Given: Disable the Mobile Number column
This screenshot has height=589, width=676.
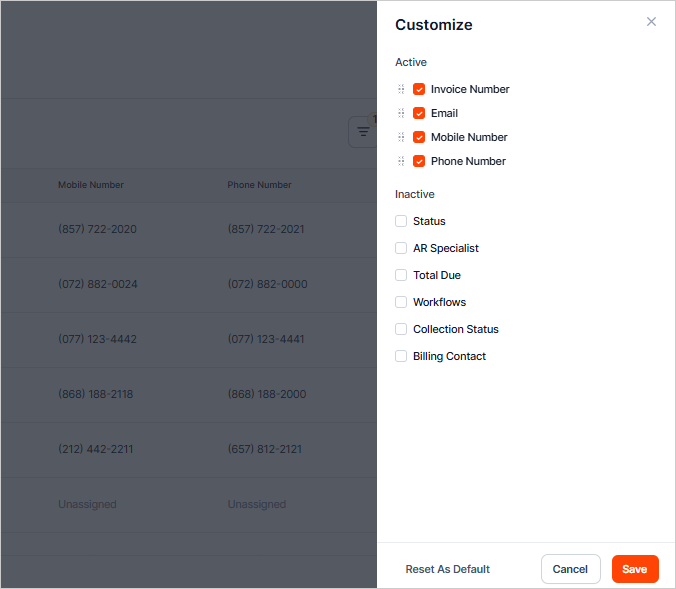Looking at the screenshot, I should [419, 137].
